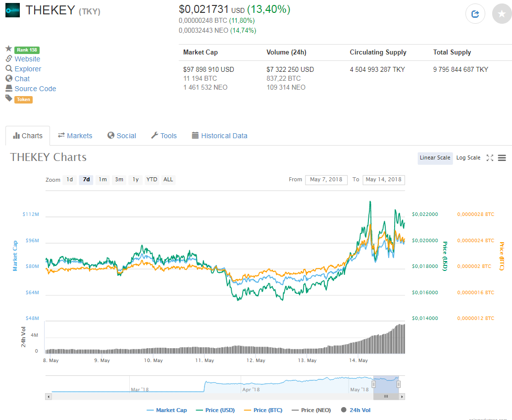
Task: Add THEKEY to watchlist star button
Action: [x=502, y=14]
